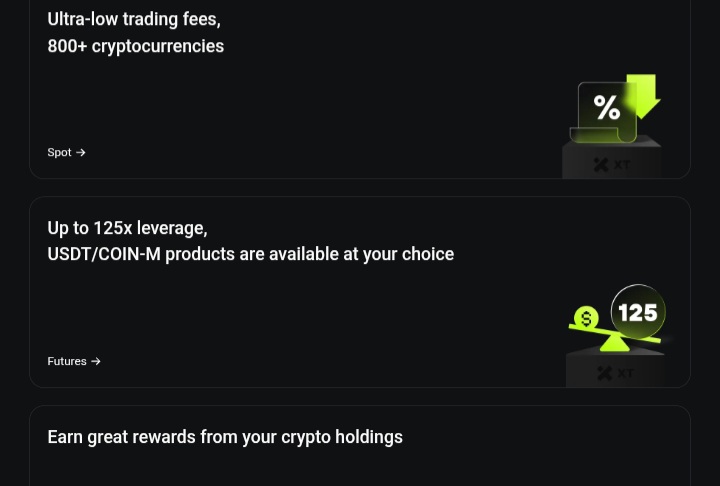Image resolution: width=720 pixels, height=486 pixels.
Task: Click the XT logo beneath percent icon
Action: (x=612, y=164)
